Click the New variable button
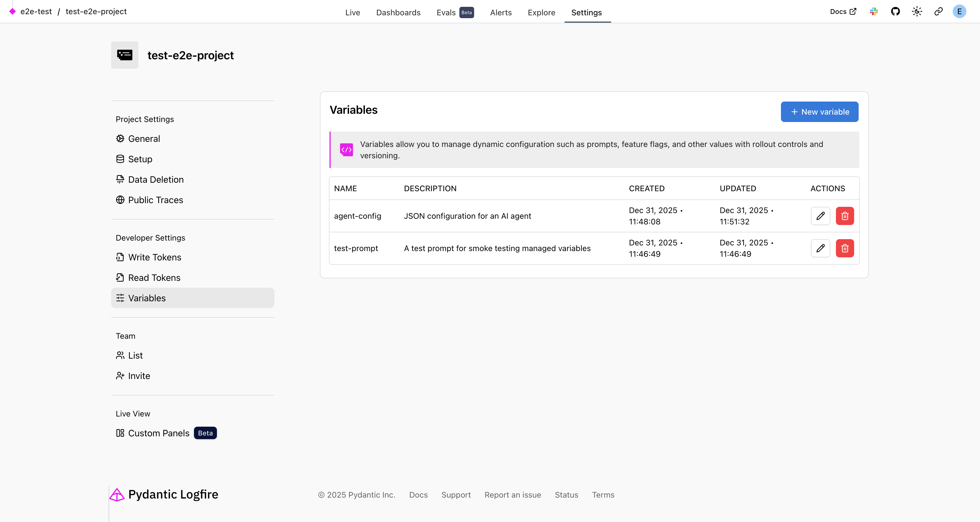Viewport: 980px width, 522px height. [x=820, y=112]
